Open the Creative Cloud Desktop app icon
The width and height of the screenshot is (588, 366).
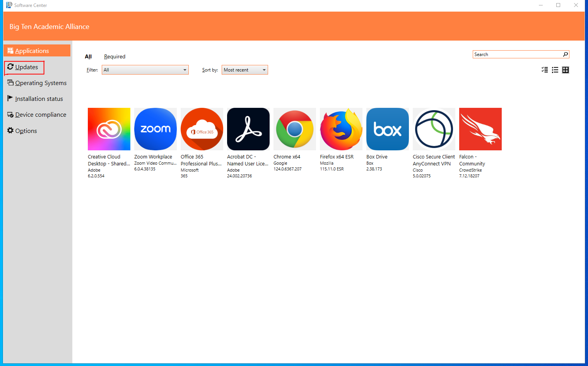(109, 129)
